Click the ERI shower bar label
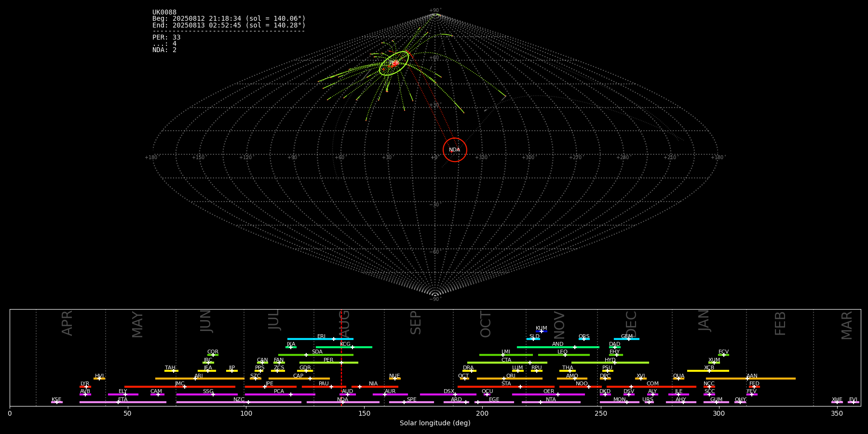 click(321, 337)
